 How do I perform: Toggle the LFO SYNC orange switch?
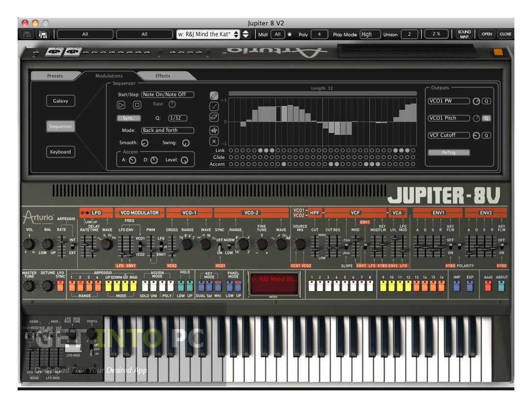(x=60, y=286)
